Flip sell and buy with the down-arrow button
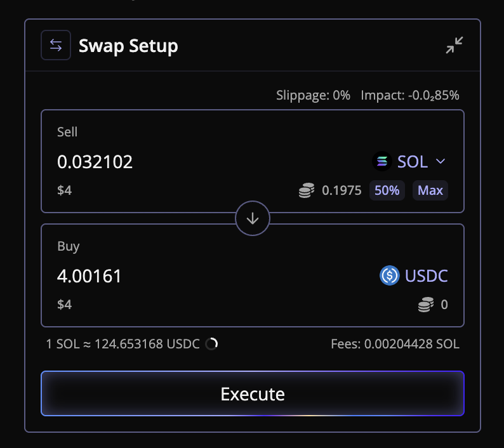504x448 pixels. pos(253,219)
